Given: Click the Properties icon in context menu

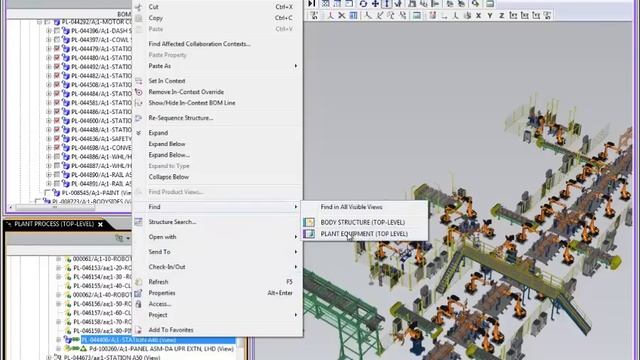Looking at the screenshot, I should (x=139, y=293).
